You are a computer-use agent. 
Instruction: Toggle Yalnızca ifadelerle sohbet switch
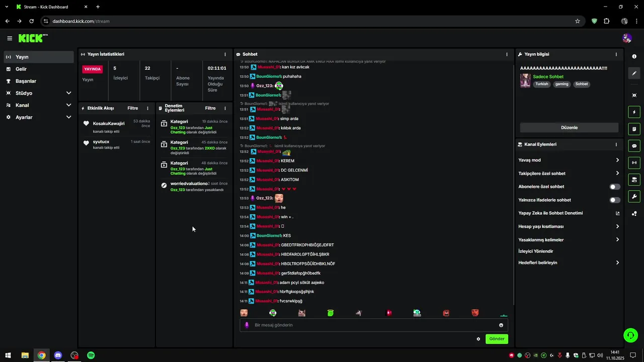[615, 200]
